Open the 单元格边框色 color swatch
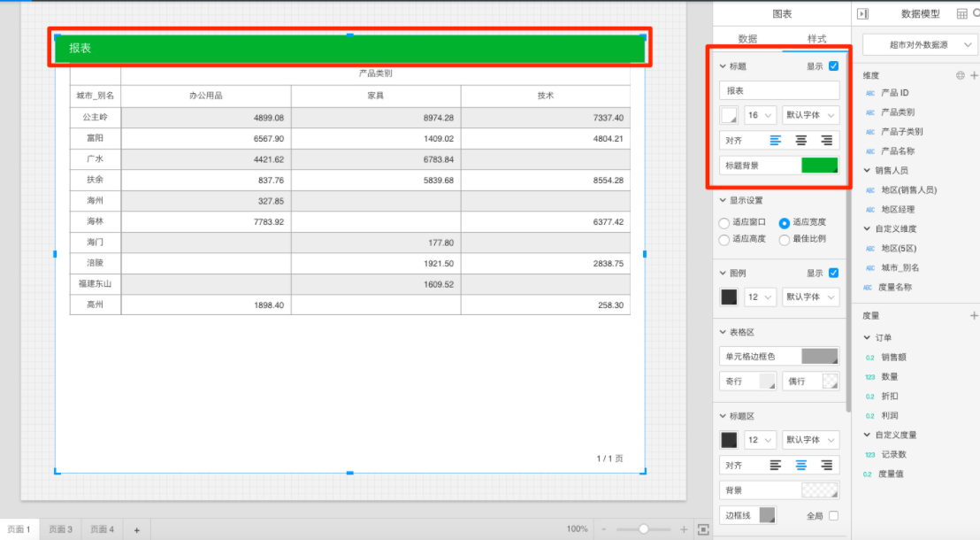 819,356
